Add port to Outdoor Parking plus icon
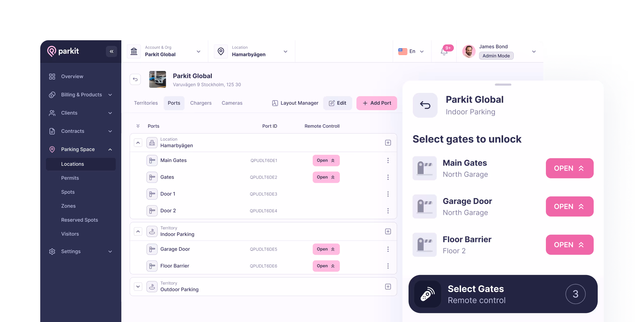644x322 pixels. (388, 287)
